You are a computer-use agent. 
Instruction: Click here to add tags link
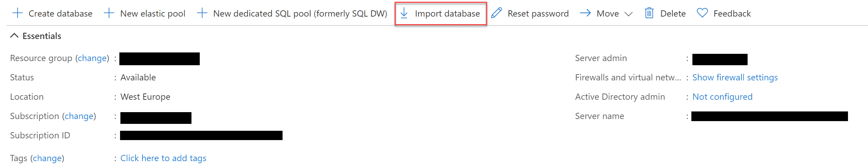pyautogui.click(x=163, y=158)
